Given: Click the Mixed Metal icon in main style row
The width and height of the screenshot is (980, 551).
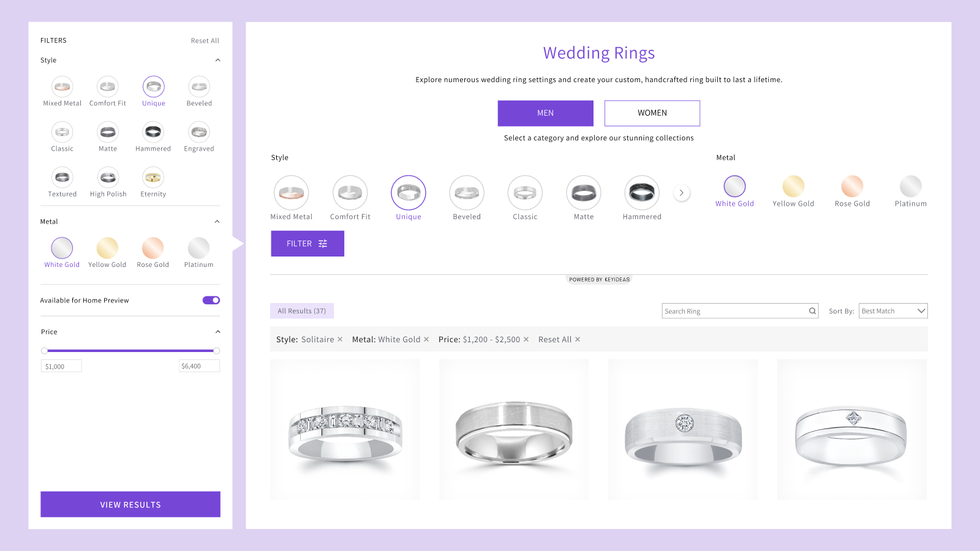Looking at the screenshot, I should (x=292, y=193).
